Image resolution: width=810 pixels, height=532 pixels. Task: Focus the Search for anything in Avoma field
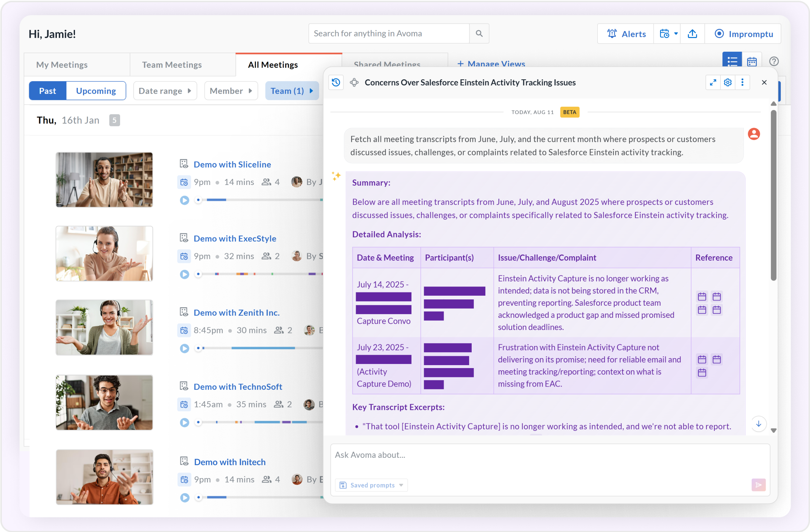(389, 34)
